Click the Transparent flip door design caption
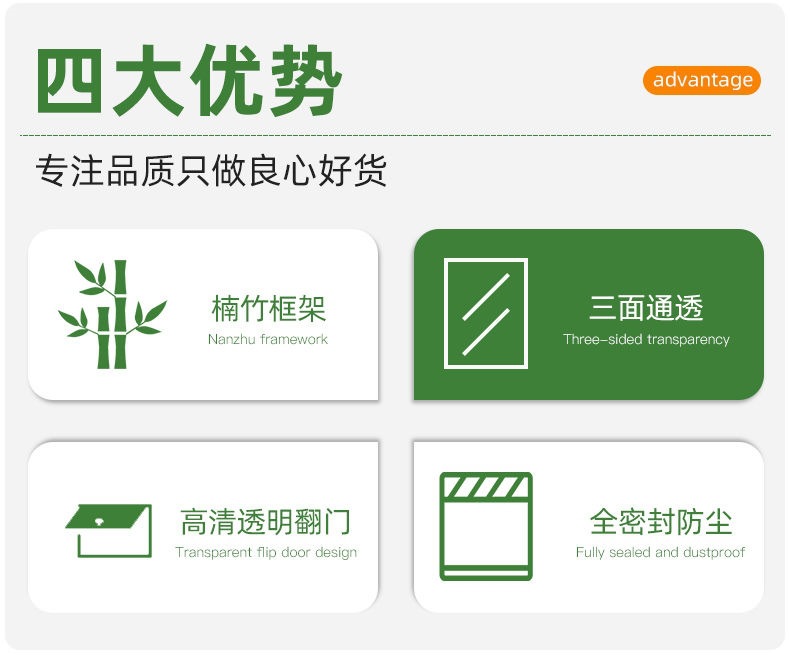The width and height of the screenshot is (790, 655). click(266, 552)
